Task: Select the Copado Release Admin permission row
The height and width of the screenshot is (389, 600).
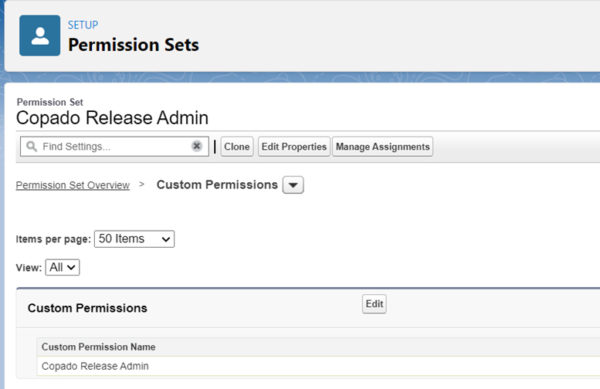Action: pos(319,366)
